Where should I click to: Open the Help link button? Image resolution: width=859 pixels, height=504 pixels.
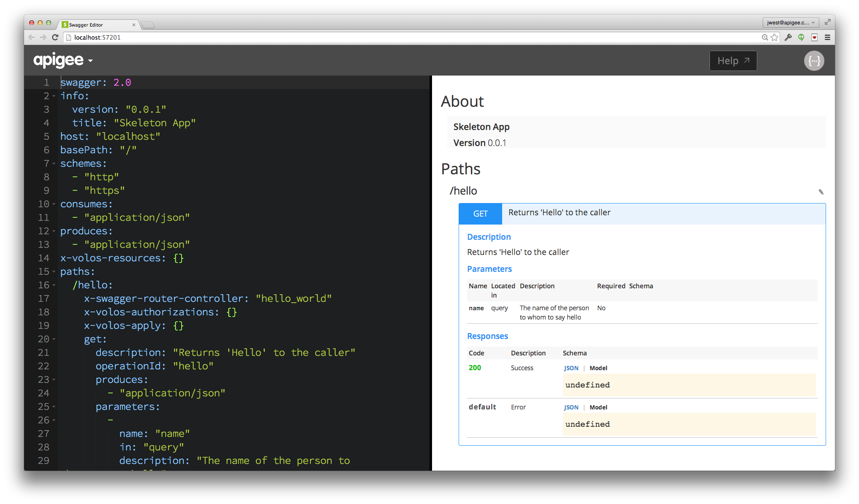[x=733, y=61]
